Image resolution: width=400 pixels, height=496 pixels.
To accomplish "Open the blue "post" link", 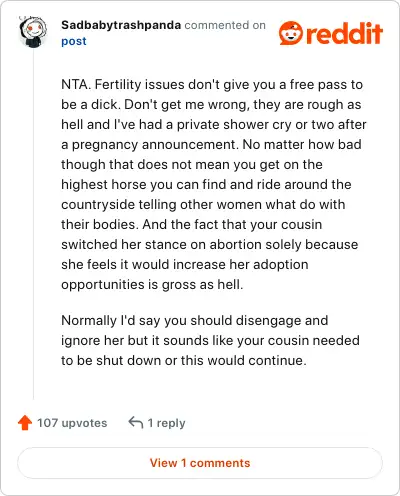I will click(x=74, y=41).
